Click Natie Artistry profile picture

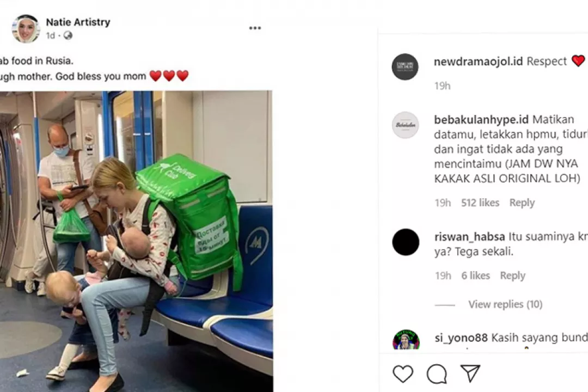point(26,29)
